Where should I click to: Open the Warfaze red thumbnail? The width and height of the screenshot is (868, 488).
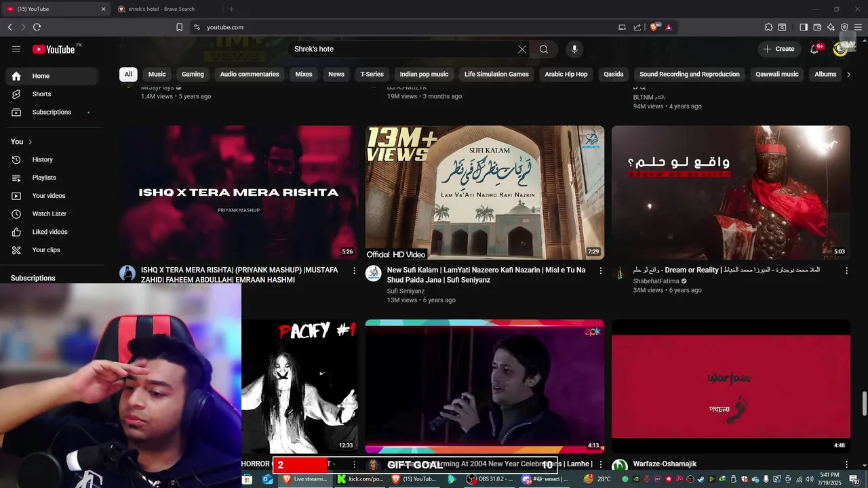coord(731,386)
